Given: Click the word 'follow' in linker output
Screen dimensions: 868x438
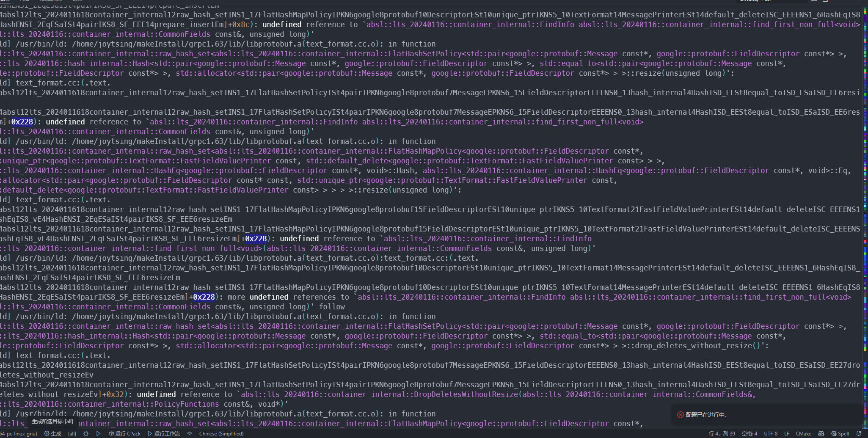Looking at the screenshot, I should (x=332, y=307).
